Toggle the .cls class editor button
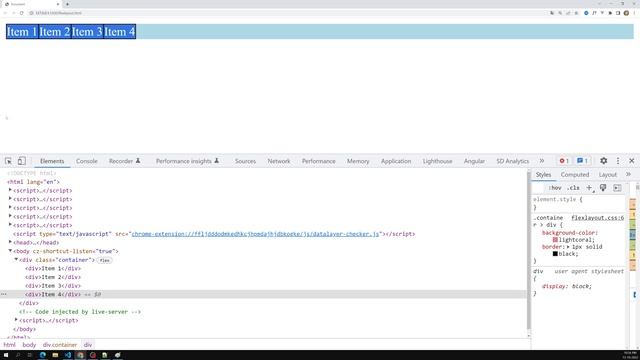 pyautogui.click(x=573, y=188)
